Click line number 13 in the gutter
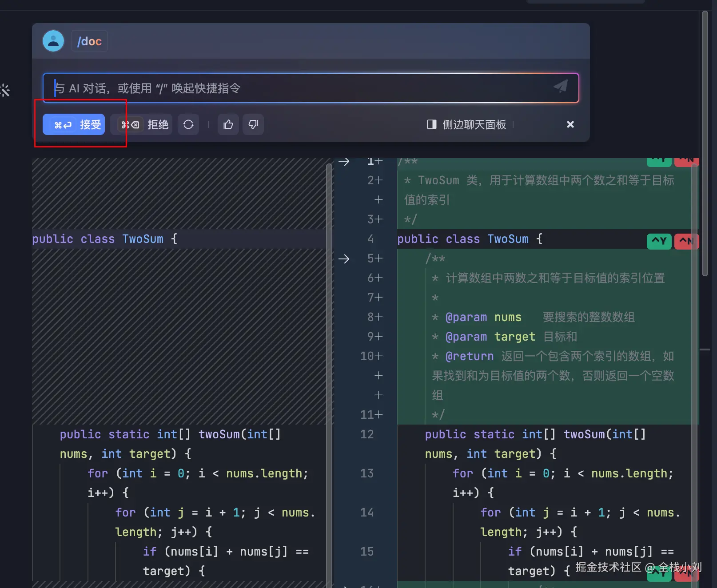 click(x=367, y=473)
